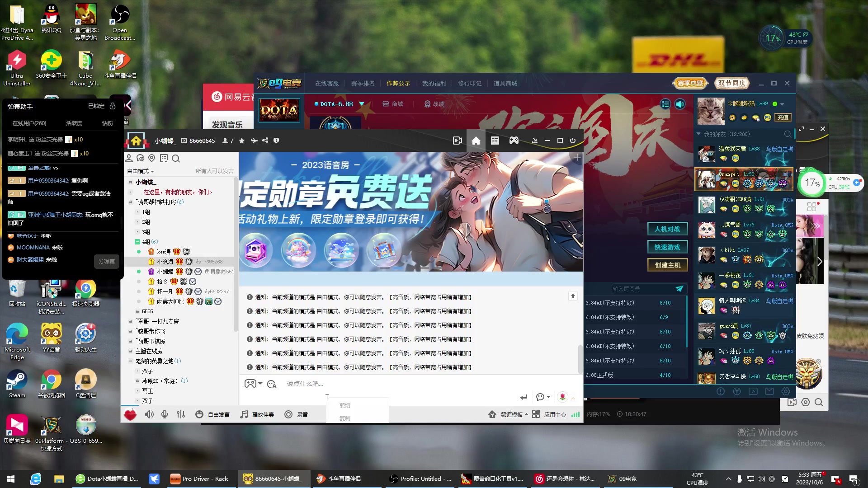Image resolution: width=868 pixels, height=488 pixels.
Task: Expand the DOTA-6.88 version dropdown
Action: click(362, 104)
